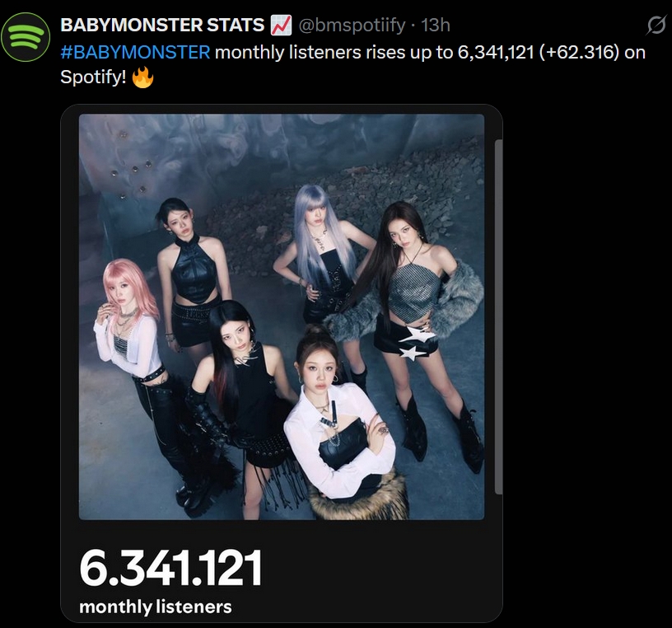Click the white star design on the skirt

(415, 344)
